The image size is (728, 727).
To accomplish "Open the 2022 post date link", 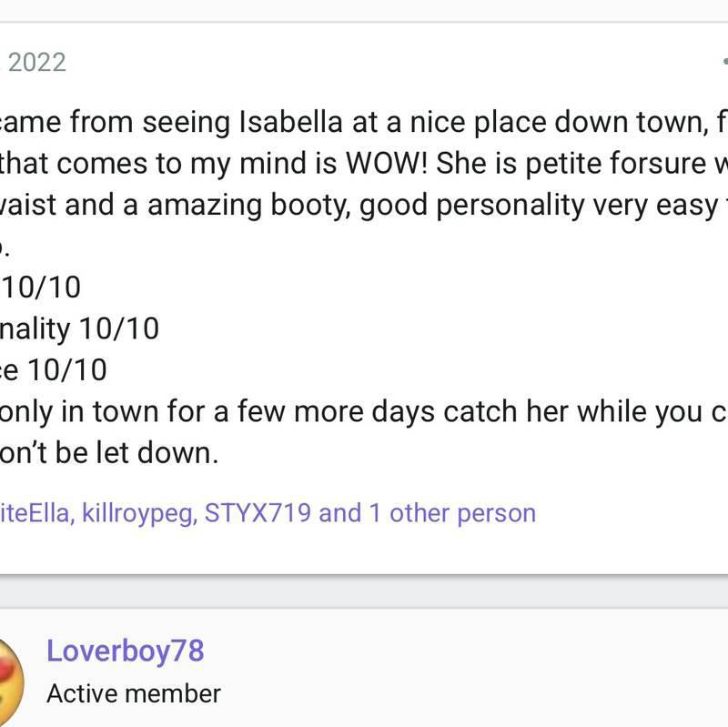I will [36, 62].
